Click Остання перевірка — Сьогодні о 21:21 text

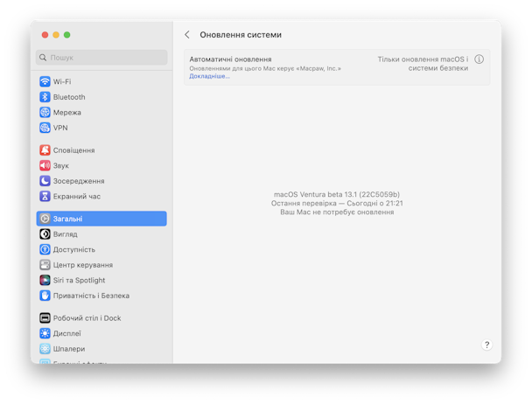click(337, 203)
